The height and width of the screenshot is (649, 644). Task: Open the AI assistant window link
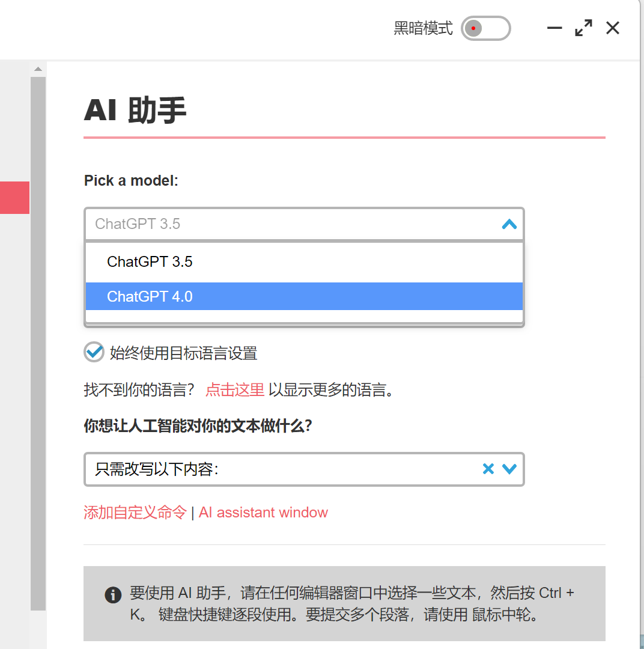[263, 513]
